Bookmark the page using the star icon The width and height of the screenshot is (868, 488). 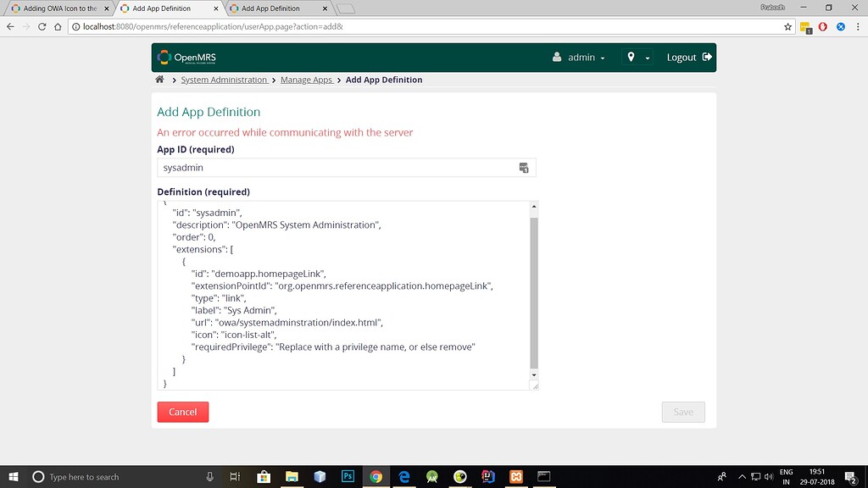[x=787, y=26]
